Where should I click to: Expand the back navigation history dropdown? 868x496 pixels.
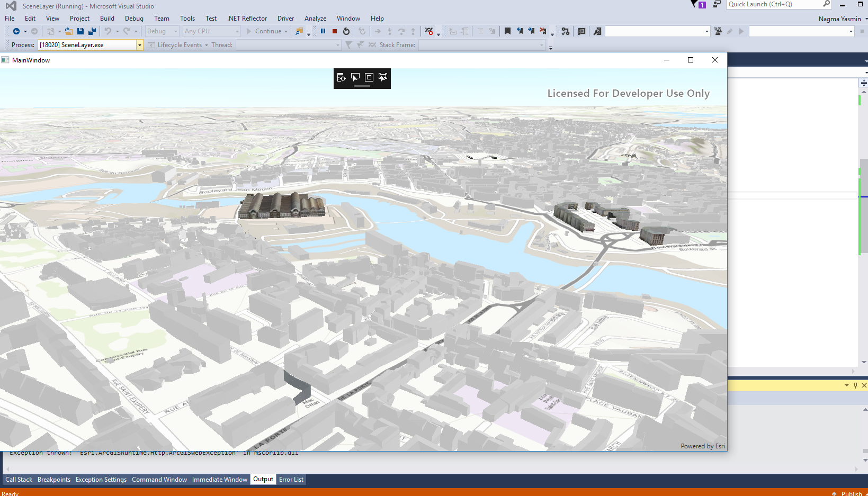click(x=25, y=31)
